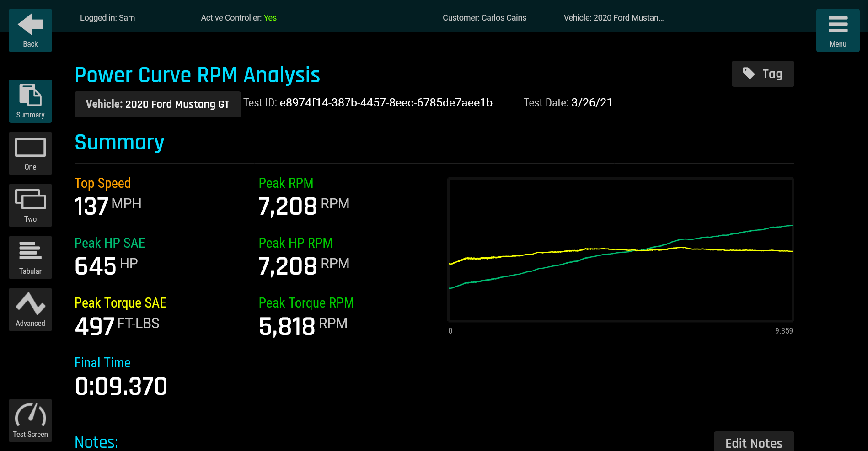
Task: Select the Test ID value text
Action: [x=386, y=103]
